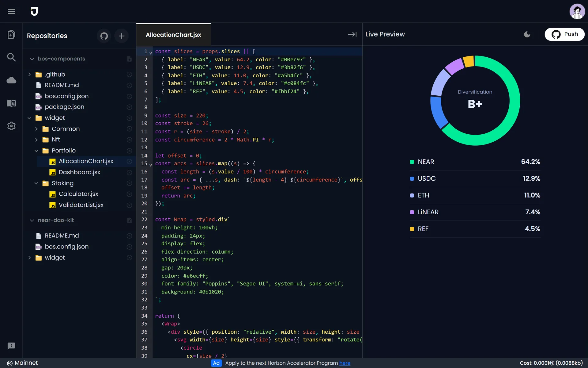
Task: Open the new file sidebar icon
Action: [x=11, y=34]
